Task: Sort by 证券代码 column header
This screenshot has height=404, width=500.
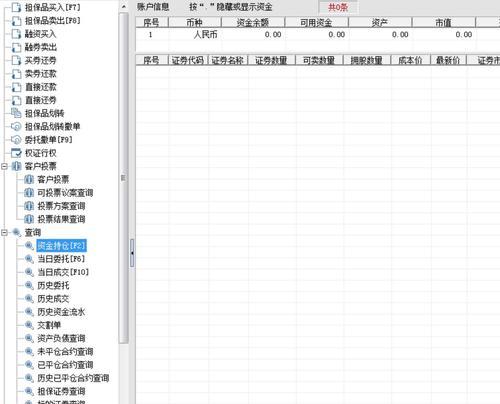Action: click(188, 60)
